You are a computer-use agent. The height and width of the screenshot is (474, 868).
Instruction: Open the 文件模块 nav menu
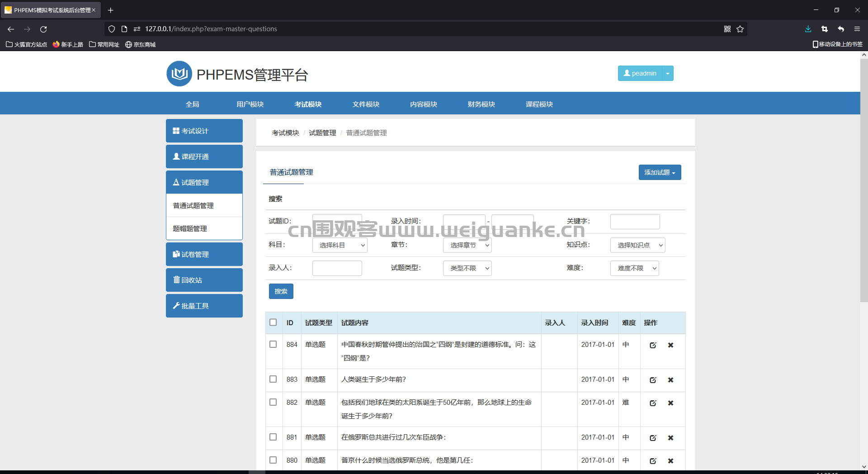point(366,104)
